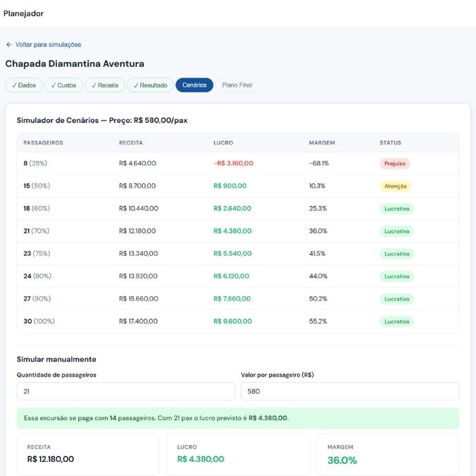Select the 30 (100%) passengers cell
This screenshot has width=476, height=476.
click(39, 321)
